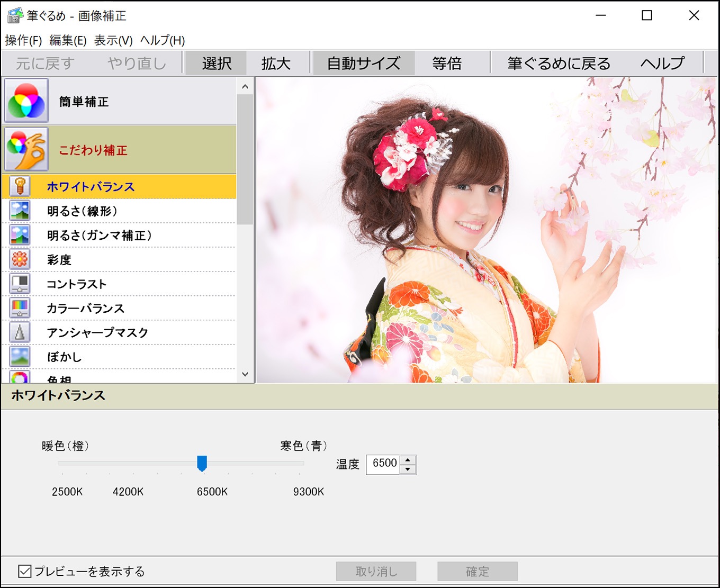This screenshot has height=588, width=720.
Task: Click the 自動サイズ toolbar button
Action: (x=364, y=64)
